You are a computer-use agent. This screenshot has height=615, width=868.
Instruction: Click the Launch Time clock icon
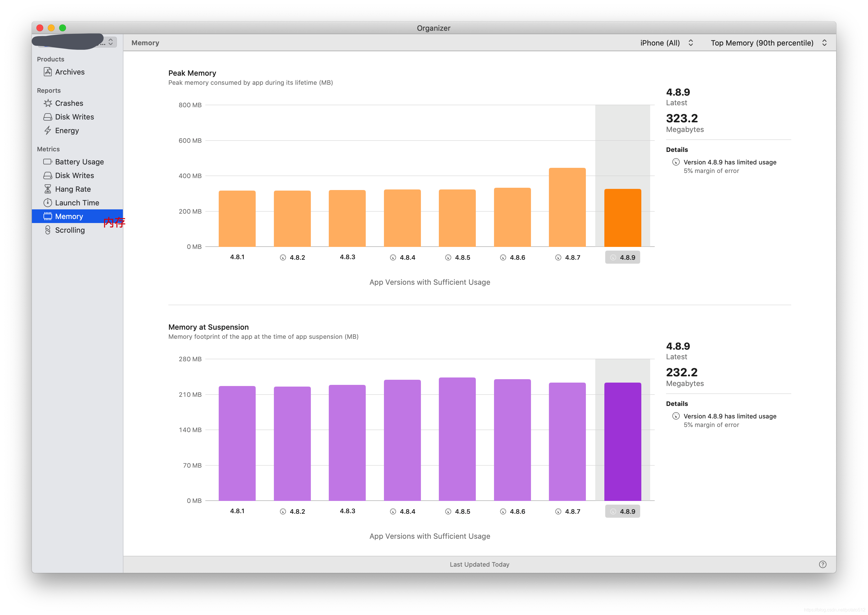pyautogui.click(x=48, y=203)
